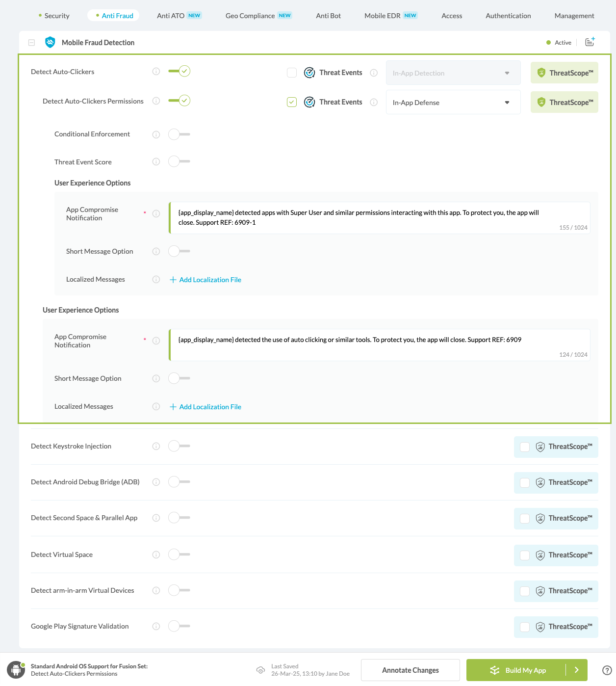Click the add-report icon beside the Active status

pos(590,42)
